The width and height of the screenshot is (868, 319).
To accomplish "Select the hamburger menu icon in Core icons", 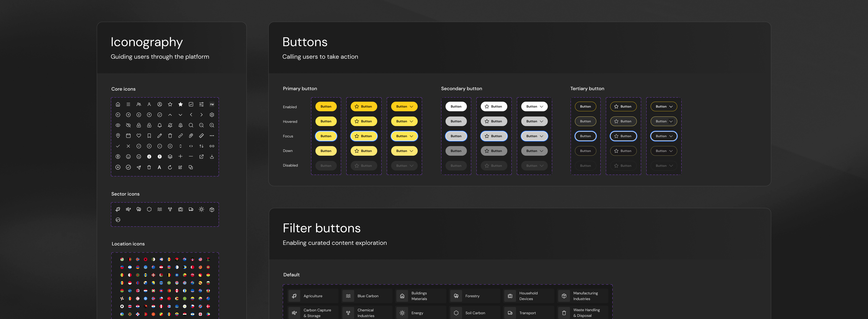I will (x=128, y=105).
